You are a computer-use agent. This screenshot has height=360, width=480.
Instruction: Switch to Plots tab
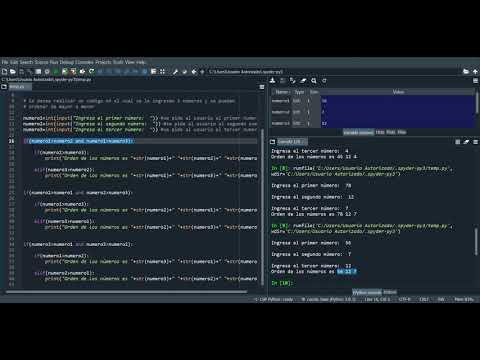pos(391,132)
